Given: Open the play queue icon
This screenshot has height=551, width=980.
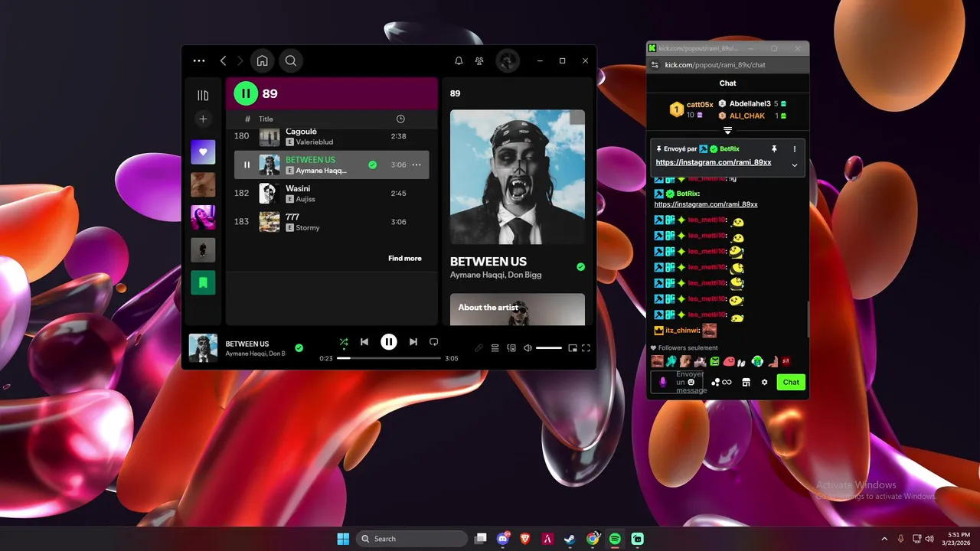Looking at the screenshot, I should point(495,348).
